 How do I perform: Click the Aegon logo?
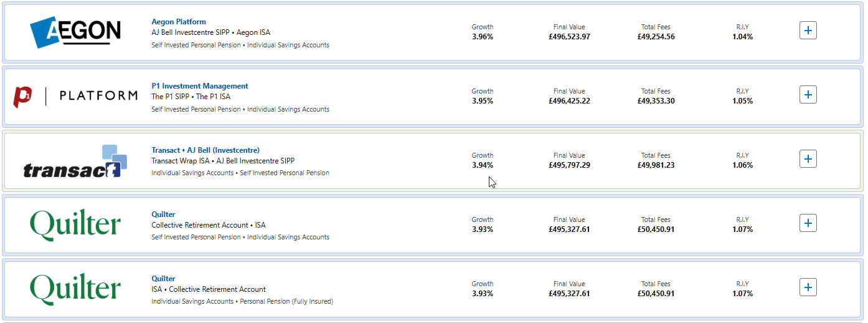[75, 32]
